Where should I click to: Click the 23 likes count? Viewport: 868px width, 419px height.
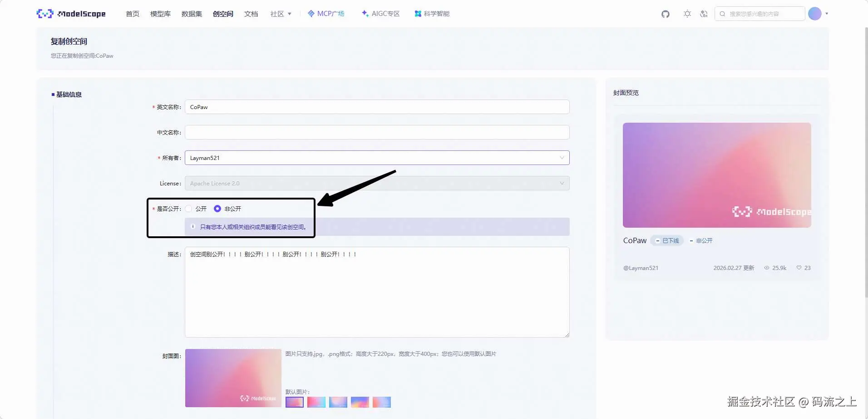(807, 268)
